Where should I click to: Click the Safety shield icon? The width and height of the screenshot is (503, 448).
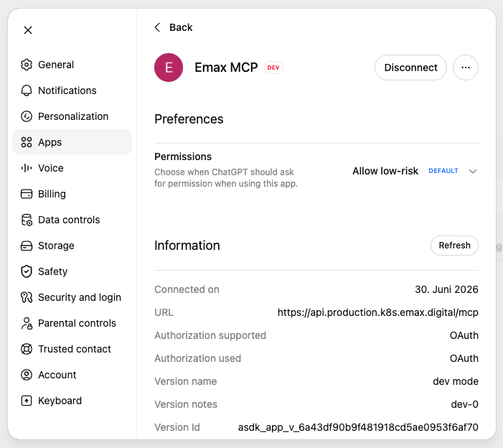27,271
